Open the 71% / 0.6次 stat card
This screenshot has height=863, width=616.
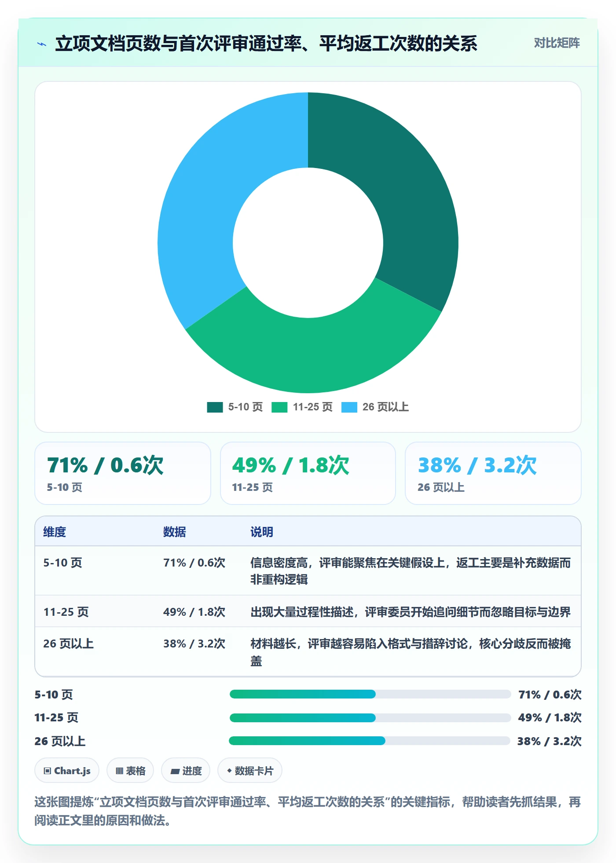click(x=123, y=473)
